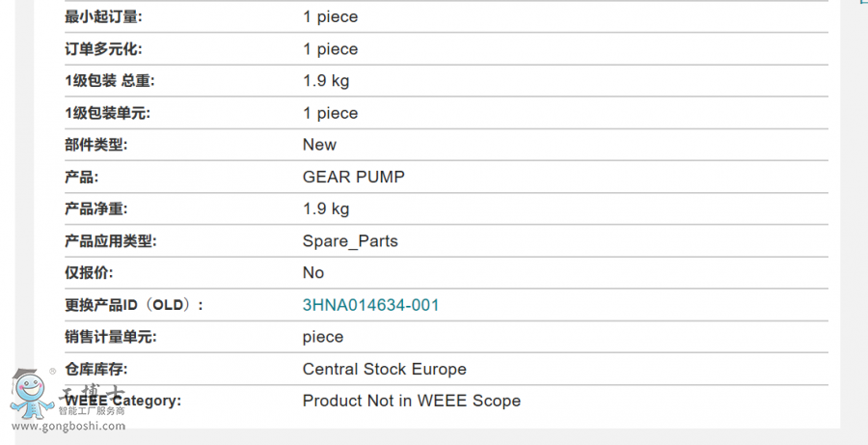Select Product Not in WEEE Scope text
The width and height of the screenshot is (868, 445).
[411, 401]
